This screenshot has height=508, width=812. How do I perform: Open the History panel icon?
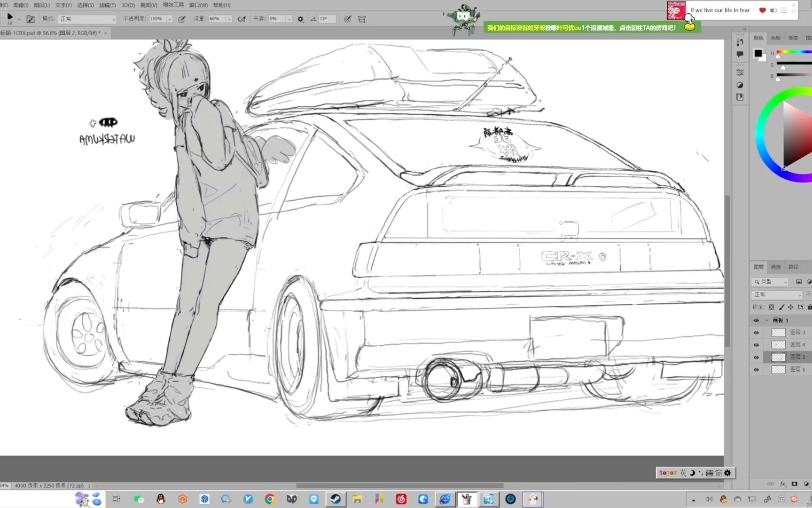tap(740, 42)
